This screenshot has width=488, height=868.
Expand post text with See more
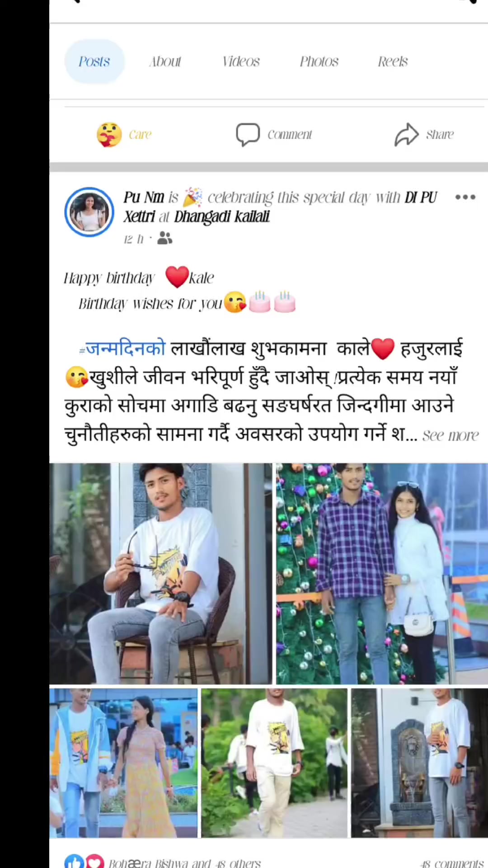(x=450, y=435)
